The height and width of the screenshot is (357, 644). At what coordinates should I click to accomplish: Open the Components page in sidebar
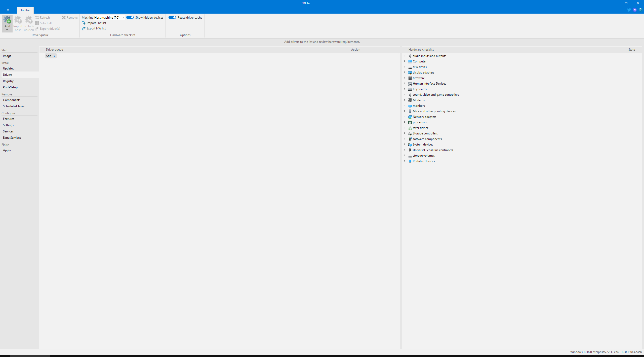click(12, 100)
